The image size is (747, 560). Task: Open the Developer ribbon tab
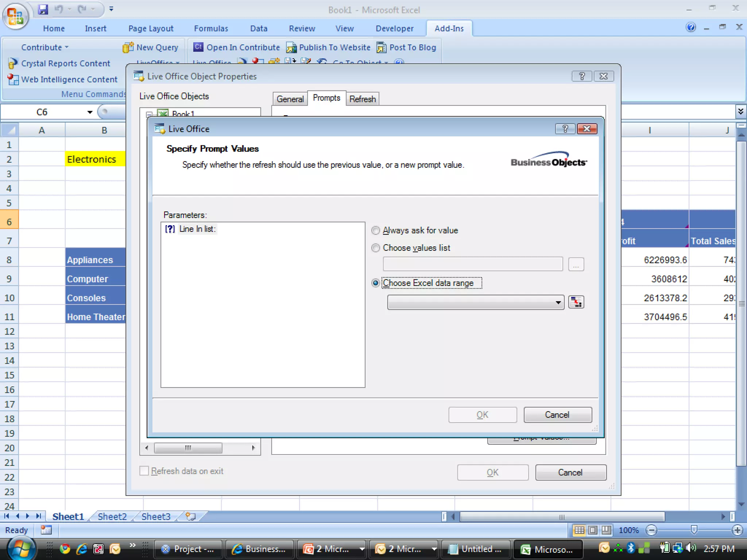click(395, 28)
